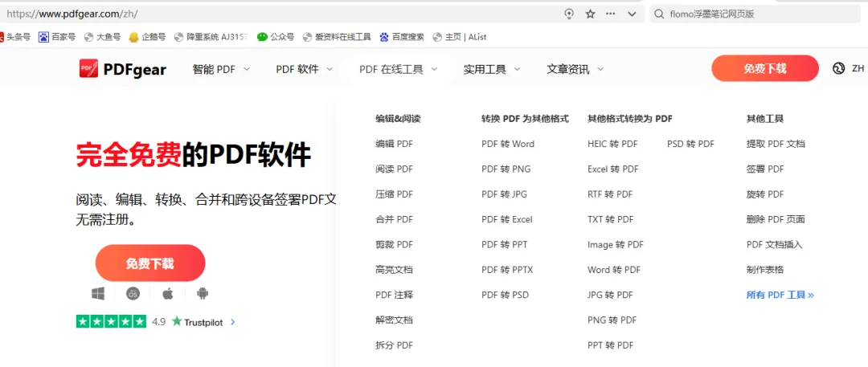The height and width of the screenshot is (367, 868).
Task: Select 编辑 PDF
Action: pyautogui.click(x=394, y=144)
